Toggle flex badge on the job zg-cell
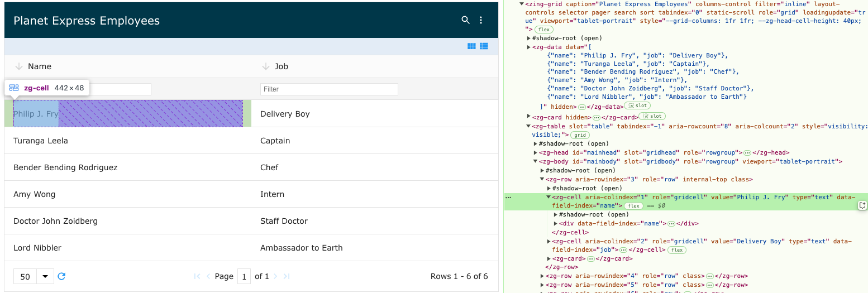This screenshot has width=868, height=293. coord(677,250)
